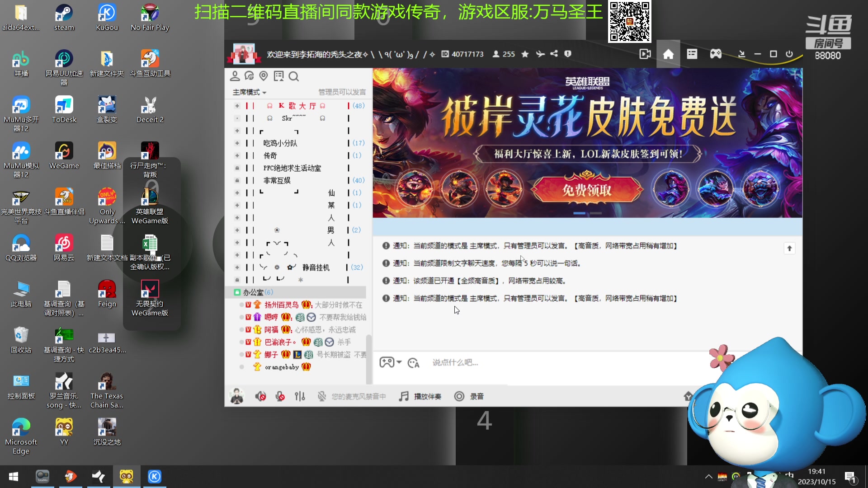Open the Douyu list view tab
Screen dimensions: 868x488
(x=691, y=54)
